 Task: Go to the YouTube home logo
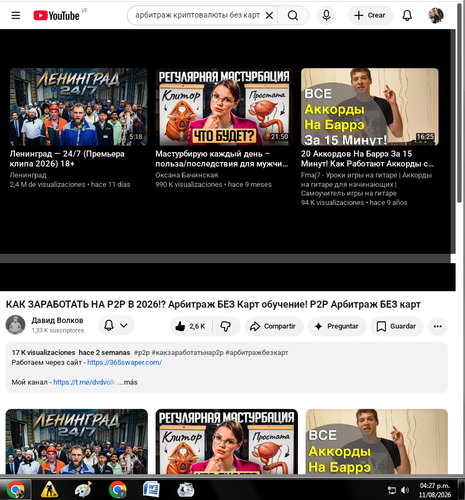pos(57,15)
